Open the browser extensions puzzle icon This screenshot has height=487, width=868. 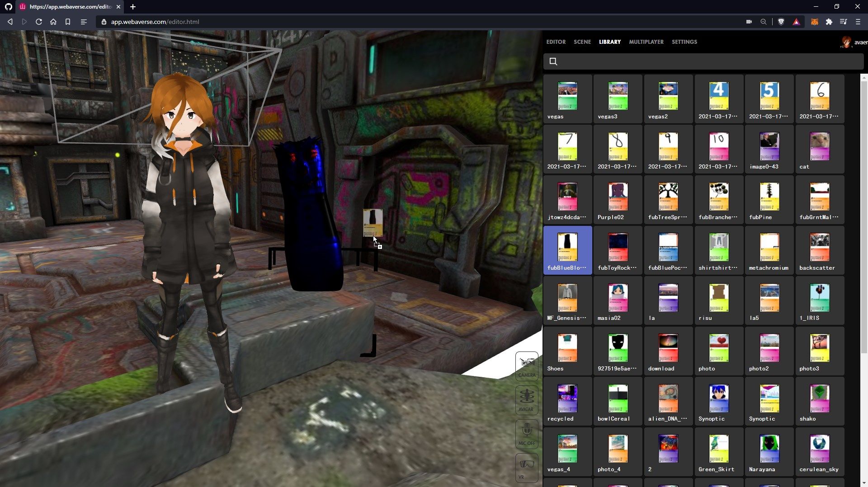(x=829, y=22)
